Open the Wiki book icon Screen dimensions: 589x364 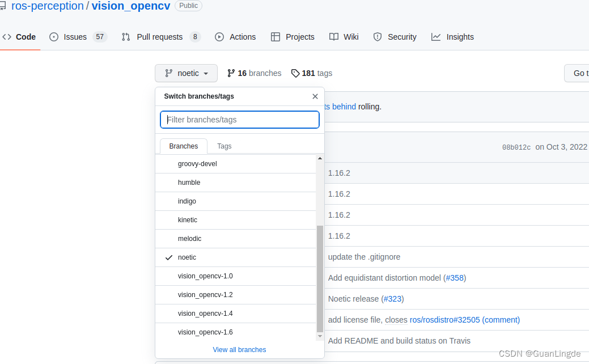[334, 37]
